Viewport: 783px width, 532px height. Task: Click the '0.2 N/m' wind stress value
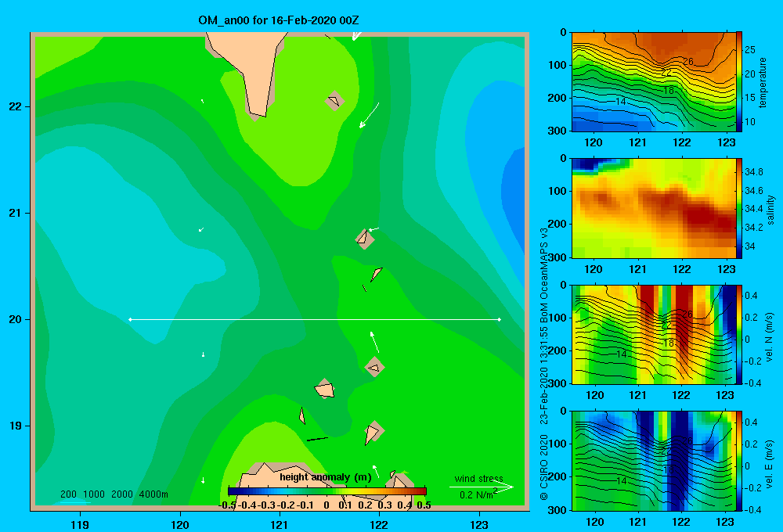click(478, 494)
